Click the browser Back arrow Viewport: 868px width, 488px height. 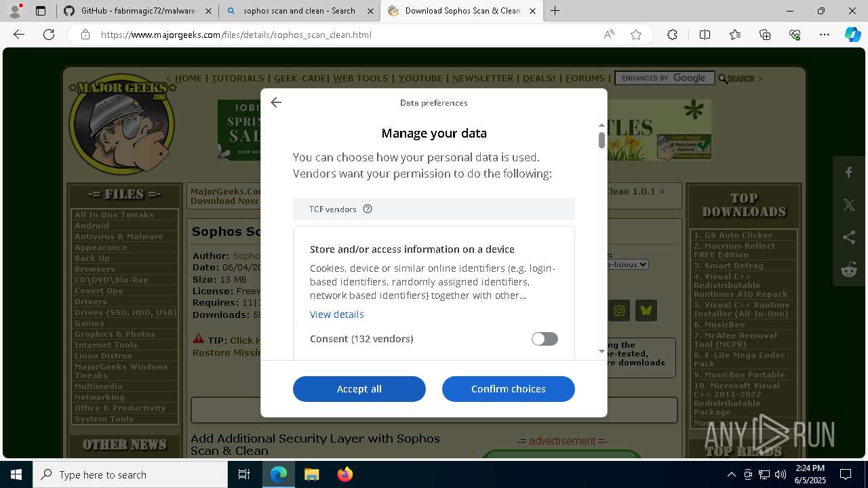[x=19, y=35]
